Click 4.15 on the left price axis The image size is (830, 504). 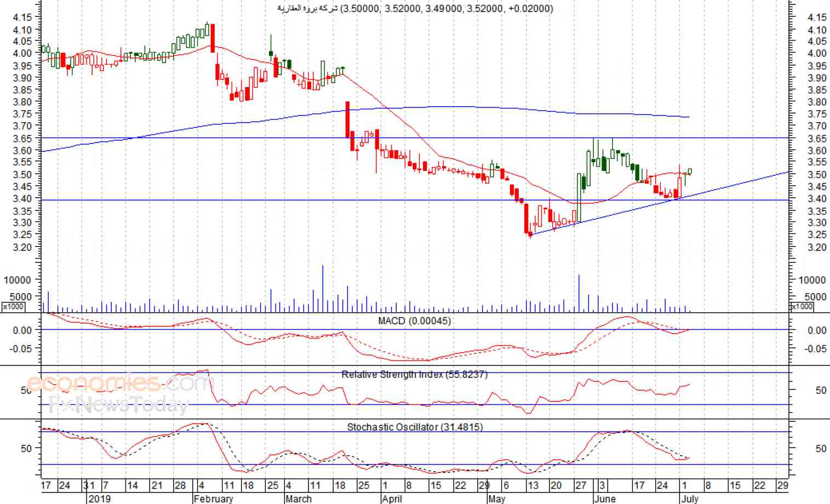coord(22,18)
